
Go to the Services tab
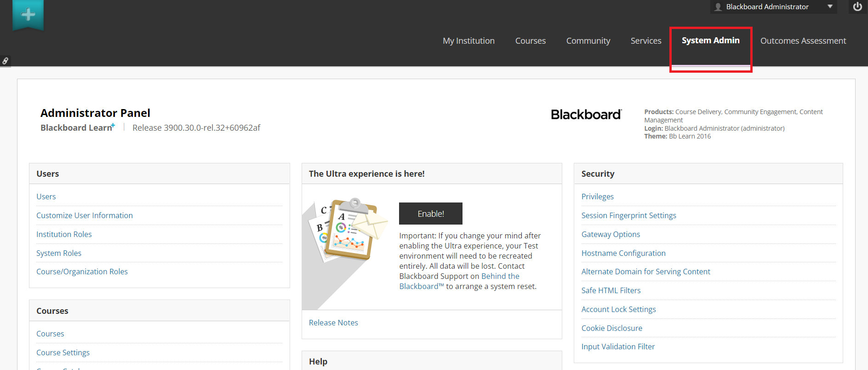click(646, 41)
